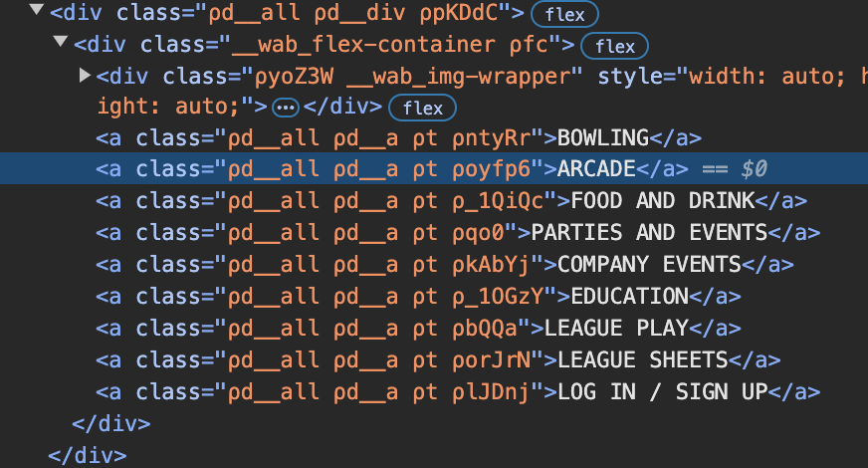The width and height of the screenshot is (868, 468).
Task: Select the BOWLING anchor element
Action: (x=603, y=137)
